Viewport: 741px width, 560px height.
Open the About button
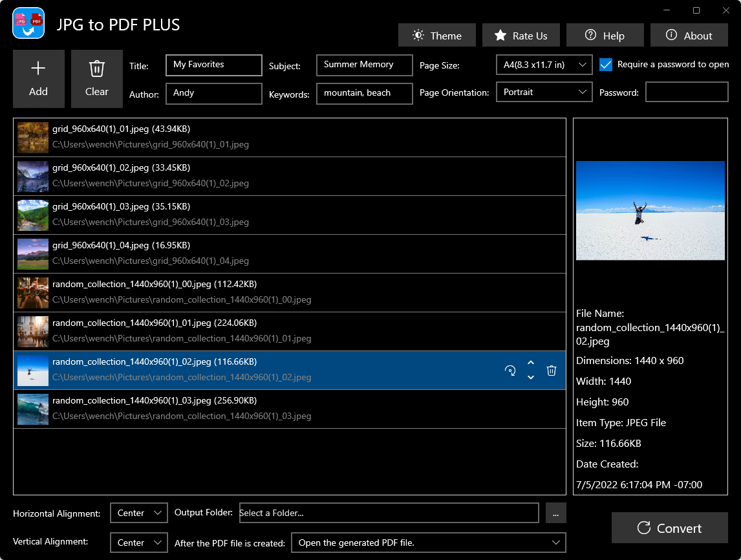coord(689,36)
